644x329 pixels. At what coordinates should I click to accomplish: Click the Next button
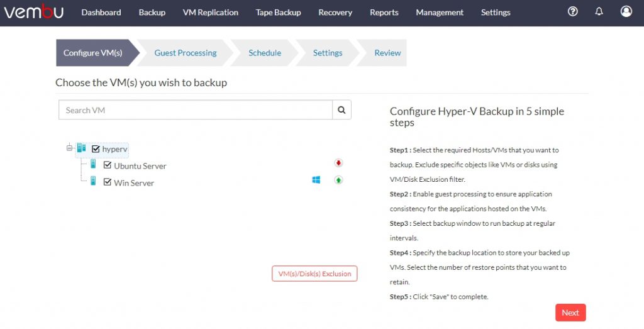click(570, 313)
